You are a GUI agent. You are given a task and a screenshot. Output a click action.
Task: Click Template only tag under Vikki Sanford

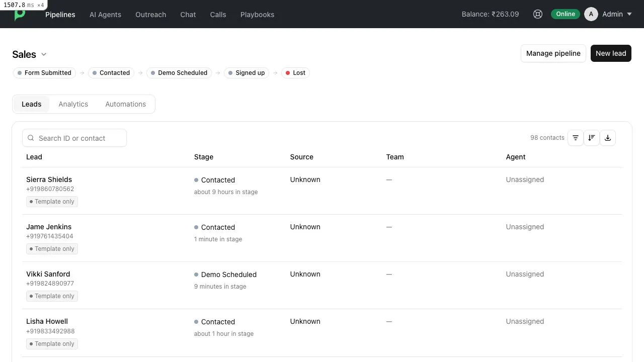(x=52, y=296)
